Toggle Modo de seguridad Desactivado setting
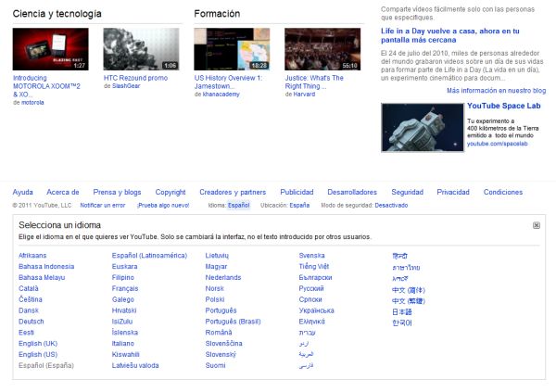This screenshot has width=556, height=392. [x=391, y=205]
